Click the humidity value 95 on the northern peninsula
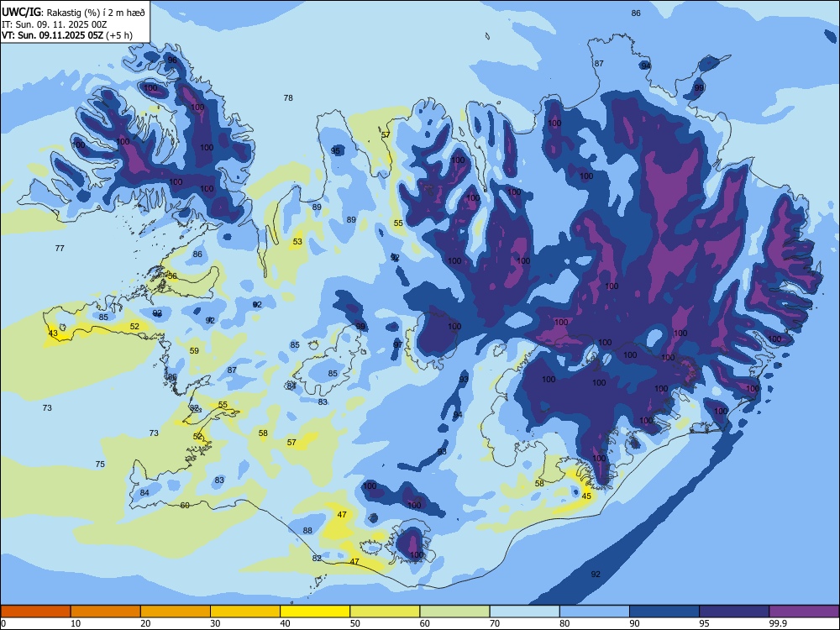The width and height of the screenshot is (840, 630). click(x=335, y=150)
